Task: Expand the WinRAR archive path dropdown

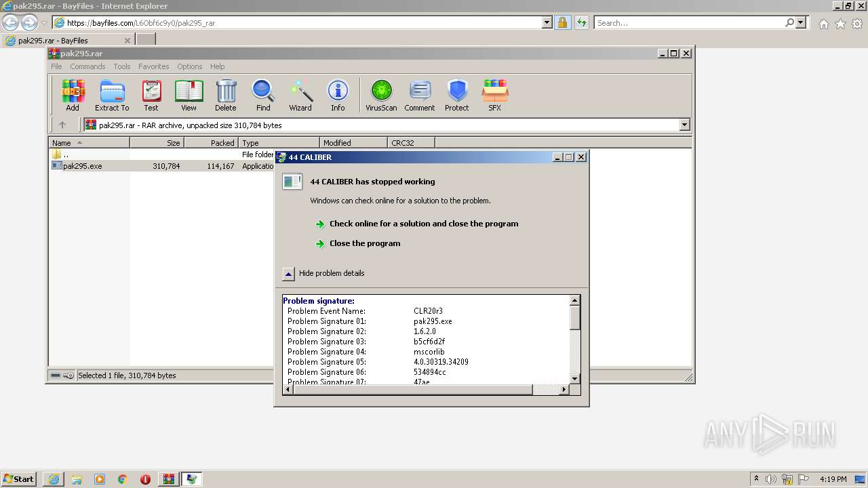Action: click(x=684, y=125)
